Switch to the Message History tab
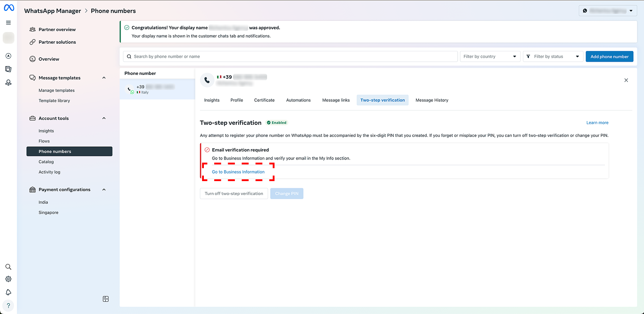Viewport: 644px width, 314px height. (432, 100)
